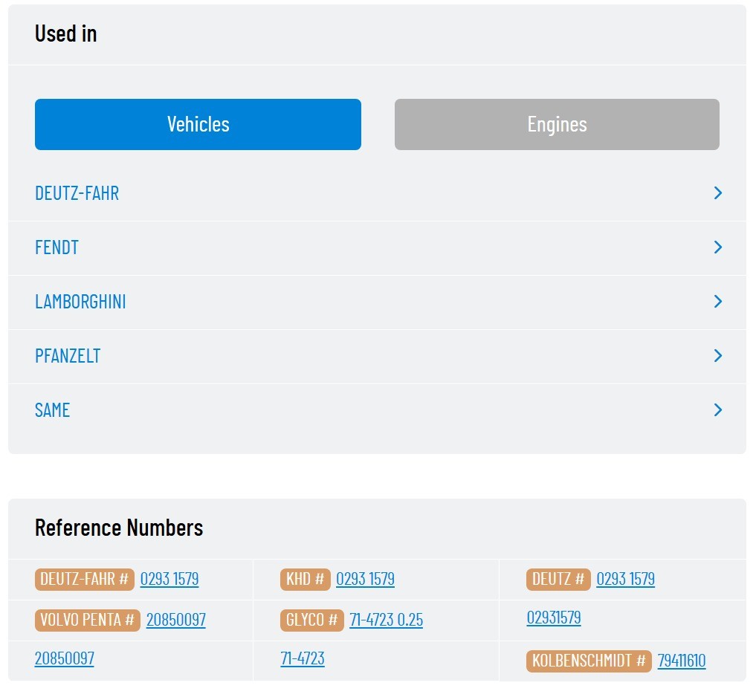756x700 pixels.
Task: Switch to the Vehicles tab
Action: pyautogui.click(x=198, y=124)
